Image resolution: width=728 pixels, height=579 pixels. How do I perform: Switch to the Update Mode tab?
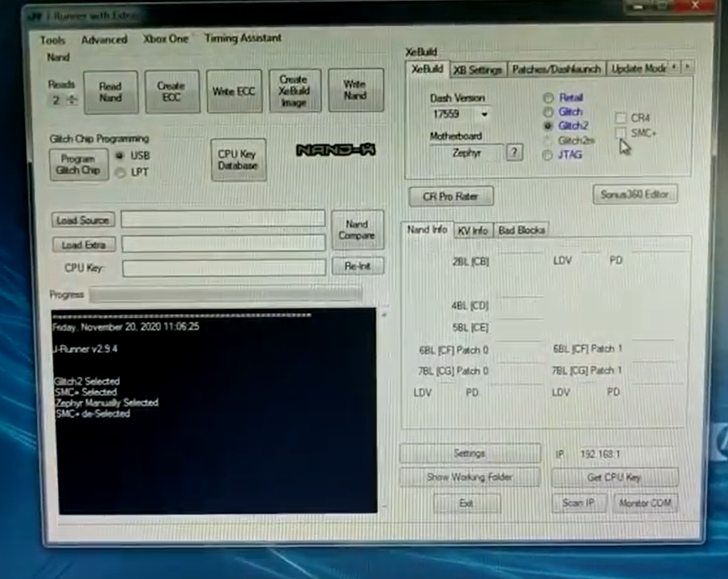point(637,68)
